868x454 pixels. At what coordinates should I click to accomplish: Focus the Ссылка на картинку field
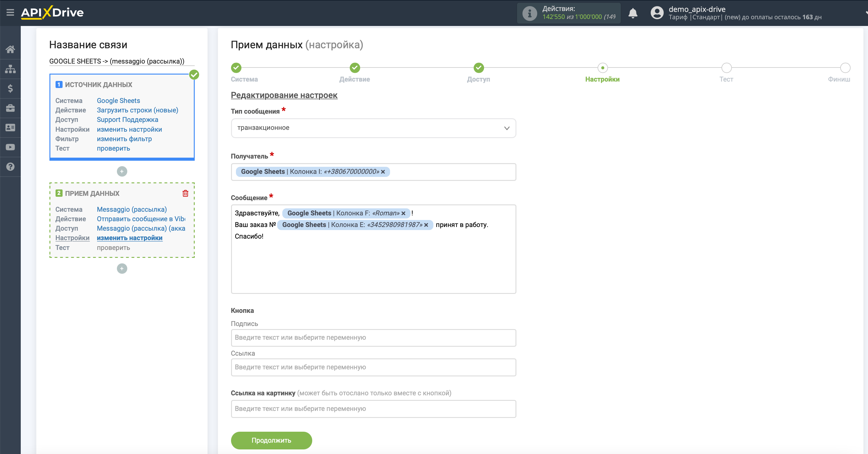373,409
